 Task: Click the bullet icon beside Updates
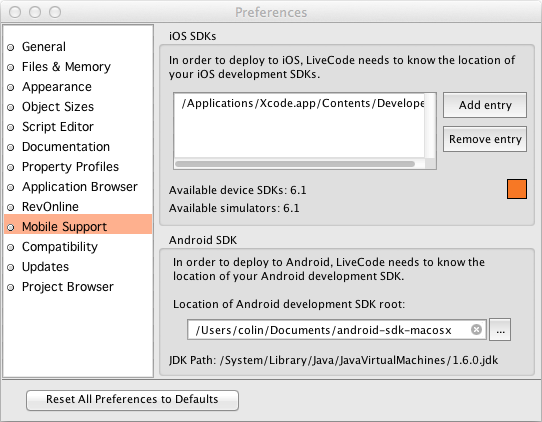pyautogui.click(x=11, y=268)
